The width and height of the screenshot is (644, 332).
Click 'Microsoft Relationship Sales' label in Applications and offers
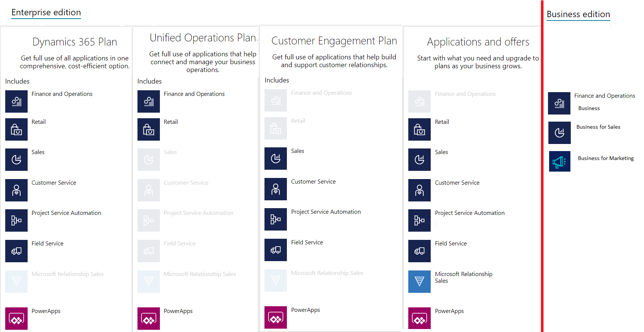tap(464, 277)
